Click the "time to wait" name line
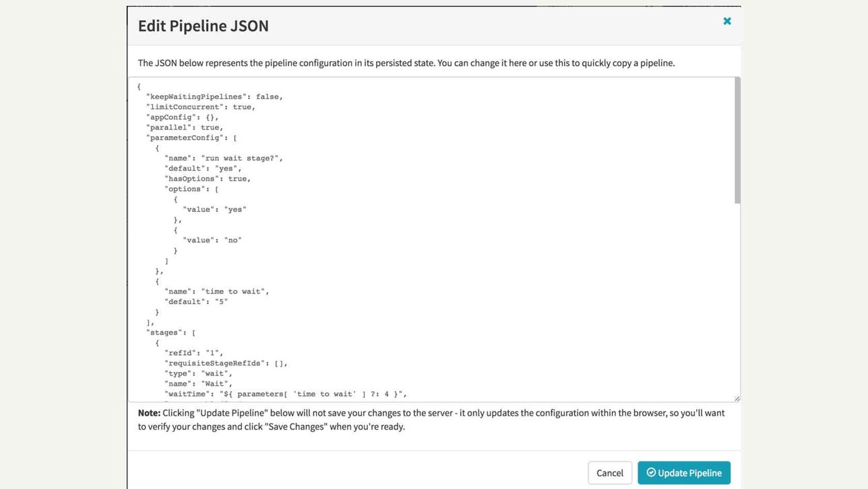The width and height of the screenshot is (868, 489). coord(216,291)
